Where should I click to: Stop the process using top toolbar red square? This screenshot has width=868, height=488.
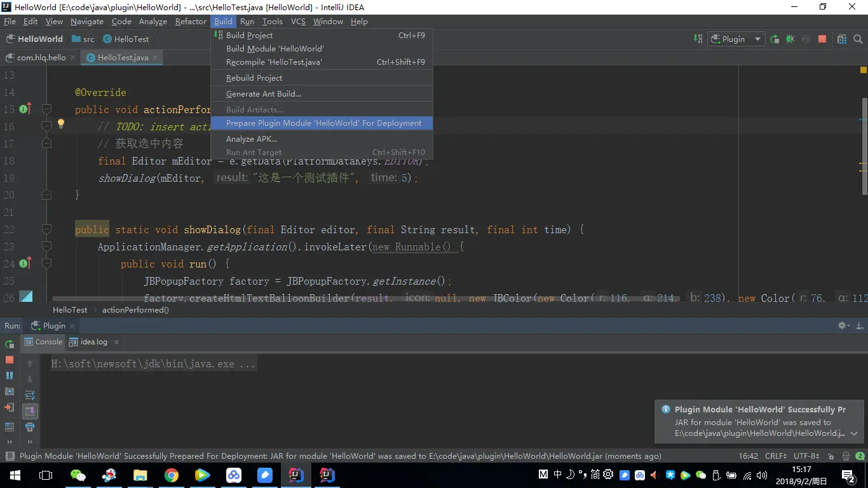[822, 39]
